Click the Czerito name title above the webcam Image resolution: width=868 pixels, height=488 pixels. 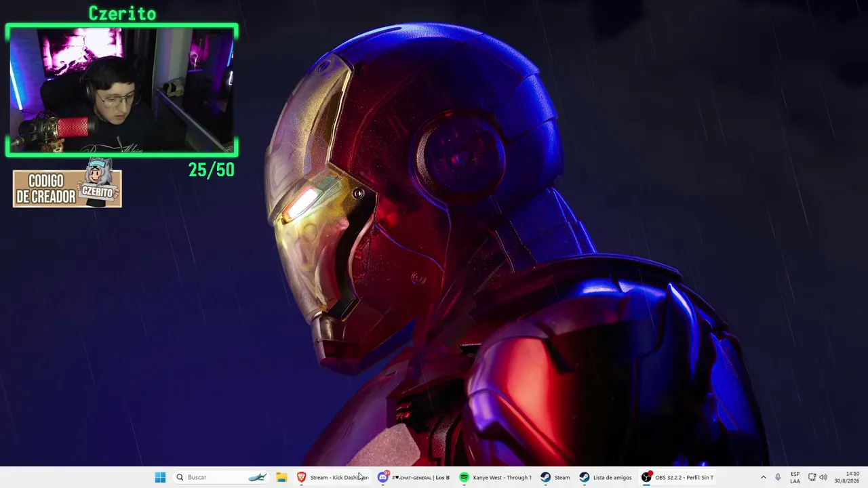122,14
